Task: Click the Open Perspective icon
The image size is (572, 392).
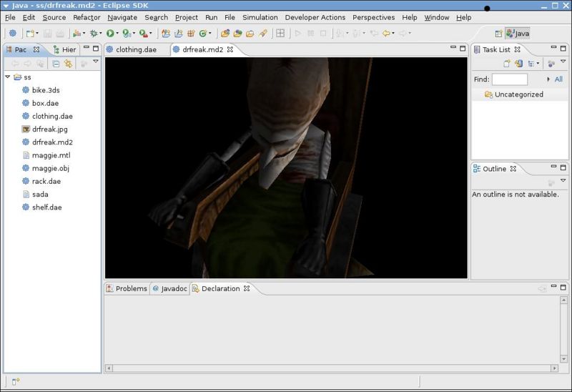Action: [498, 34]
